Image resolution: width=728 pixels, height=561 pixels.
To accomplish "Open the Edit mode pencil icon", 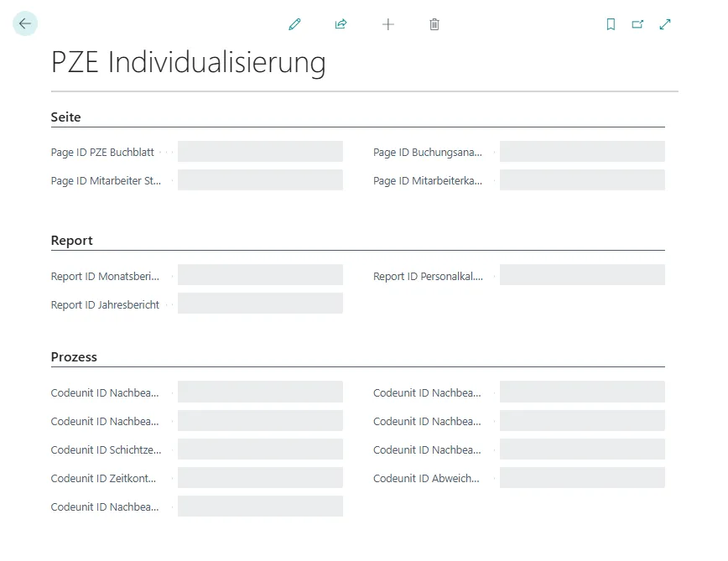I will pyautogui.click(x=294, y=24).
